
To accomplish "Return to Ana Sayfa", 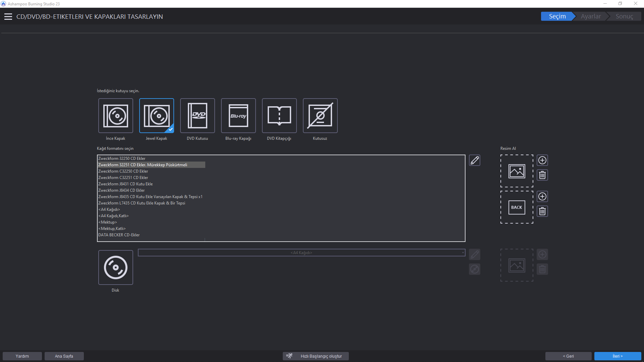I will tap(64, 356).
